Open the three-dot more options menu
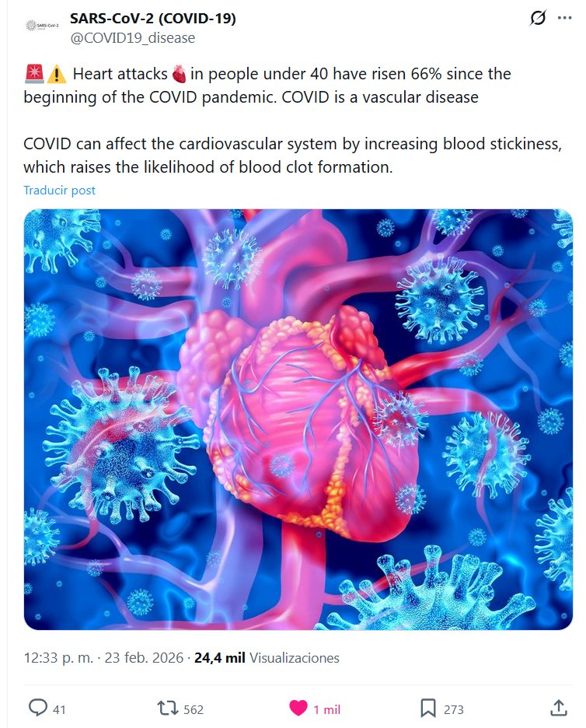 coord(564,18)
